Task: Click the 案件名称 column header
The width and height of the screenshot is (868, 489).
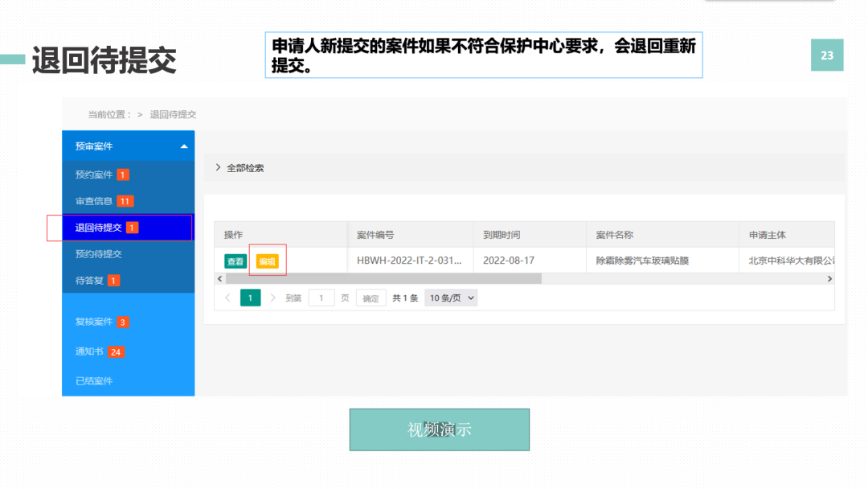Action: click(x=615, y=235)
